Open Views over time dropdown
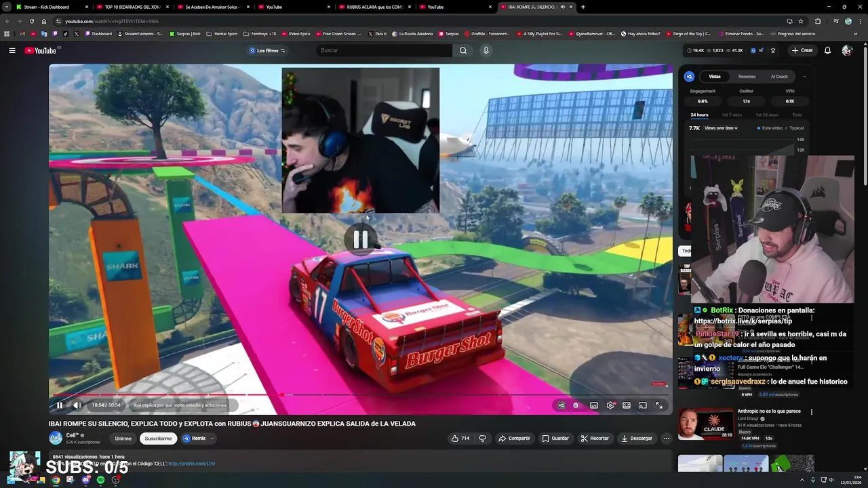 [721, 128]
